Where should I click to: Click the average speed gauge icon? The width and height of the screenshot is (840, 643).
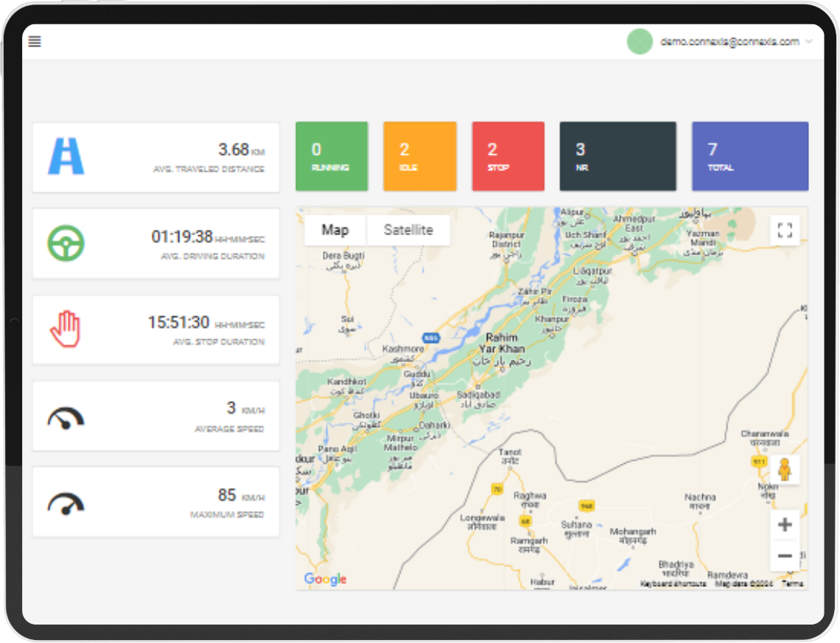click(66, 417)
